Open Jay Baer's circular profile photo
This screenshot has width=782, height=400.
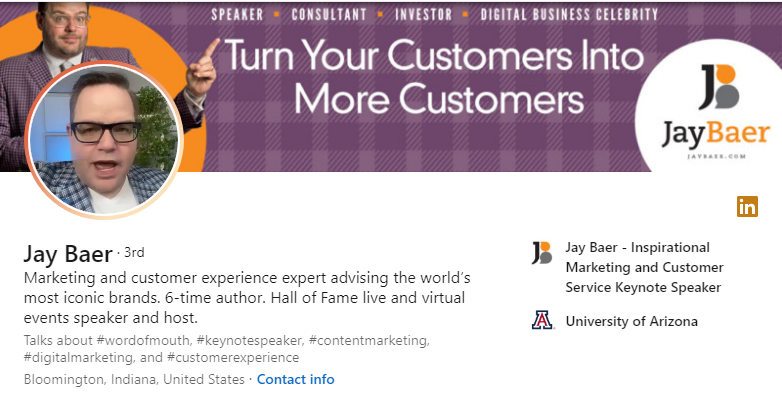[x=104, y=140]
